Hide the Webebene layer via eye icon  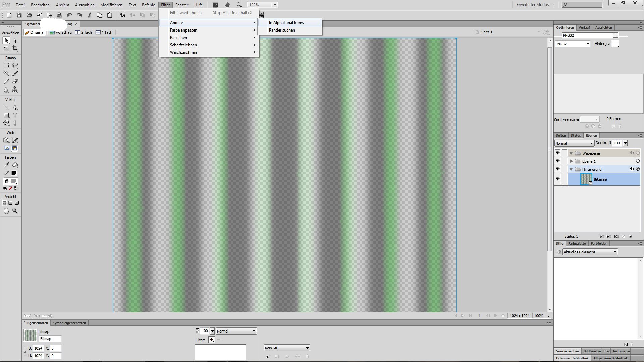(x=557, y=153)
